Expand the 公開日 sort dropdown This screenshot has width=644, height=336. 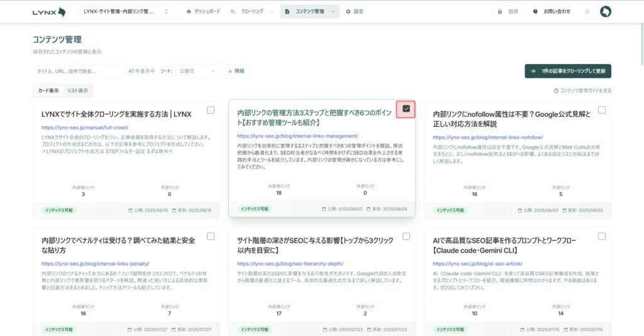[x=197, y=71]
